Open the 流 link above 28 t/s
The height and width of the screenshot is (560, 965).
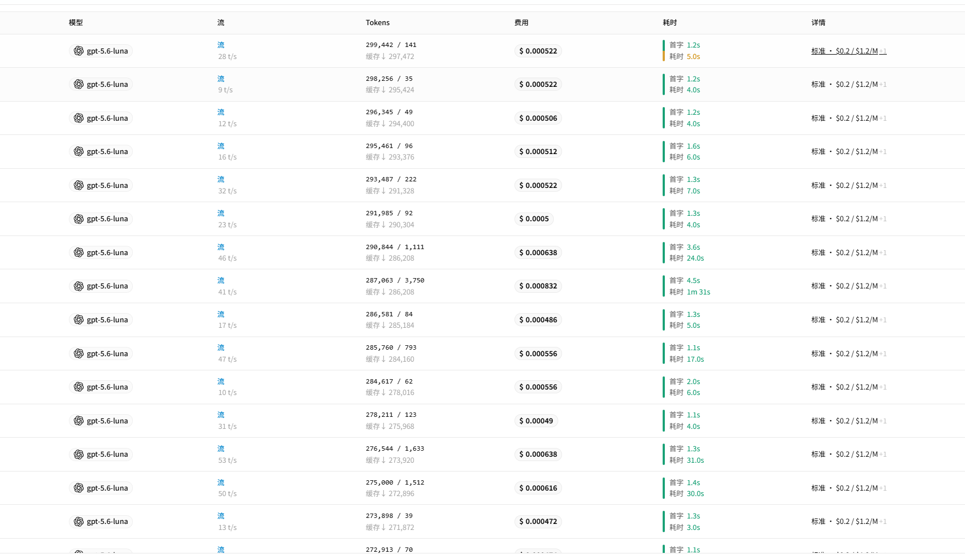click(x=221, y=45)
